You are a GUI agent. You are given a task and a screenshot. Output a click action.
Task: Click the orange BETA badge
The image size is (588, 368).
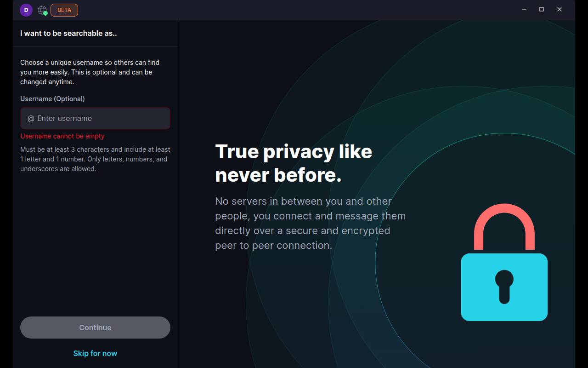coord(64,10)
